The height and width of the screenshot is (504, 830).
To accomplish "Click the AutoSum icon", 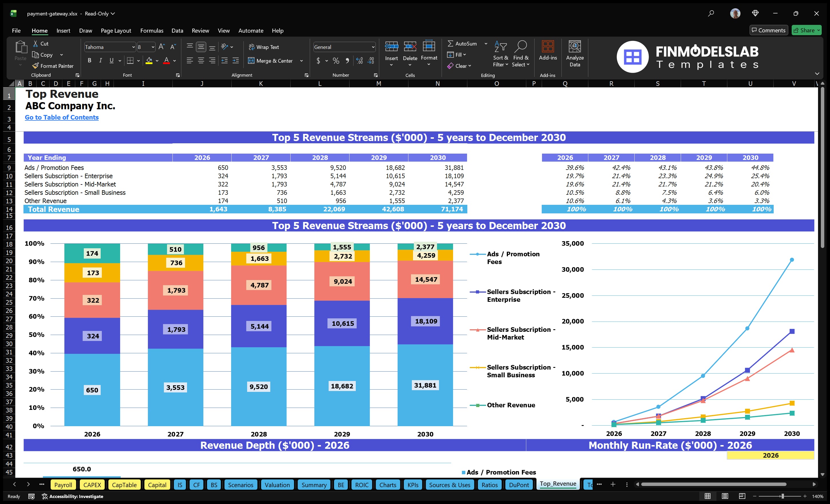I will 451,43.
